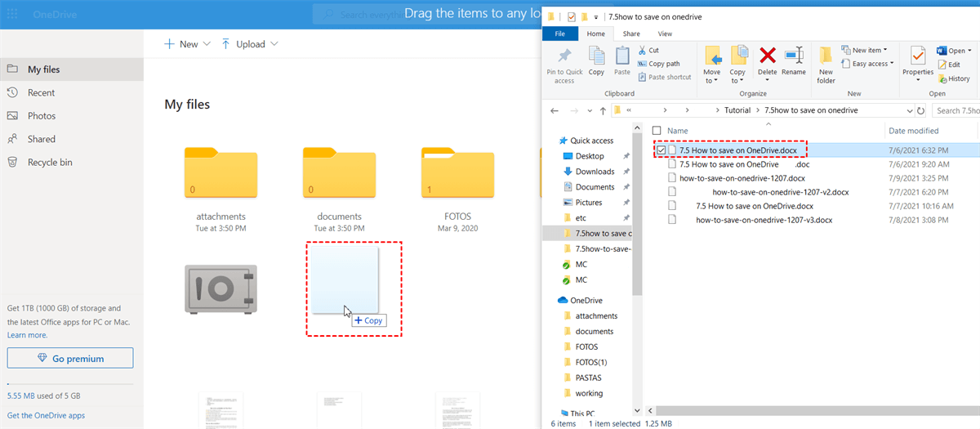Switch to the View ribbon tab
Image resolution: width=980 pixels, height=429 pixels.
click(665, 34)
